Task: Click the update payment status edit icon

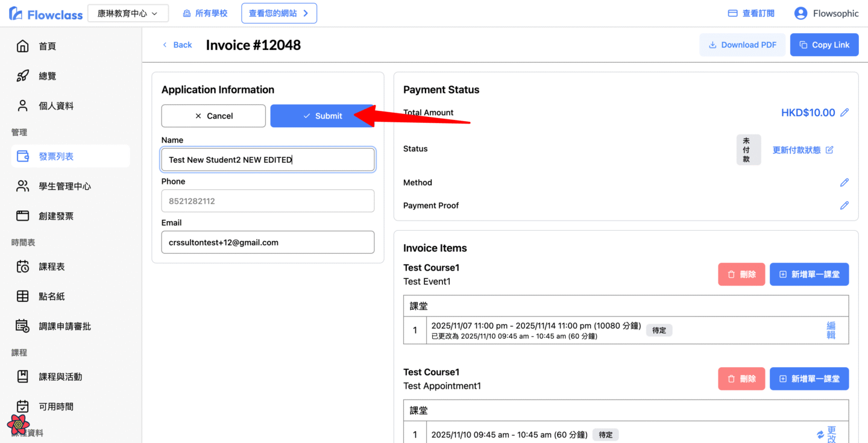Action: pos(829,150)
